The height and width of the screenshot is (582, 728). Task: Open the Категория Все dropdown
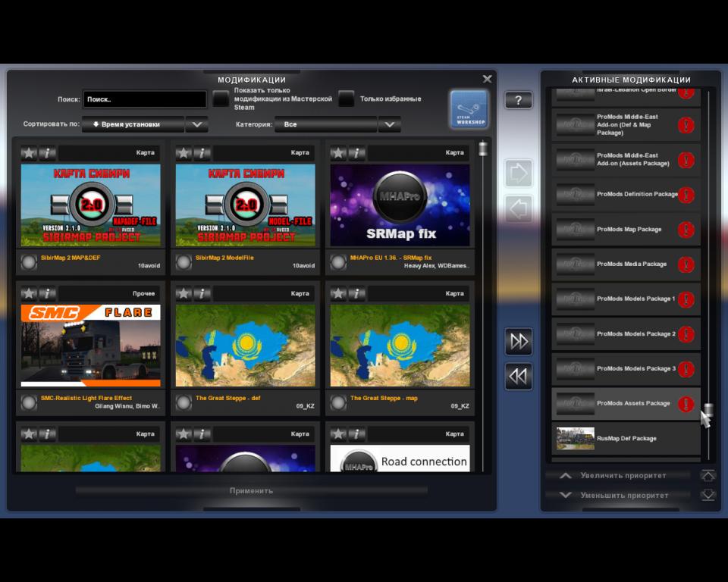point(325,124)
